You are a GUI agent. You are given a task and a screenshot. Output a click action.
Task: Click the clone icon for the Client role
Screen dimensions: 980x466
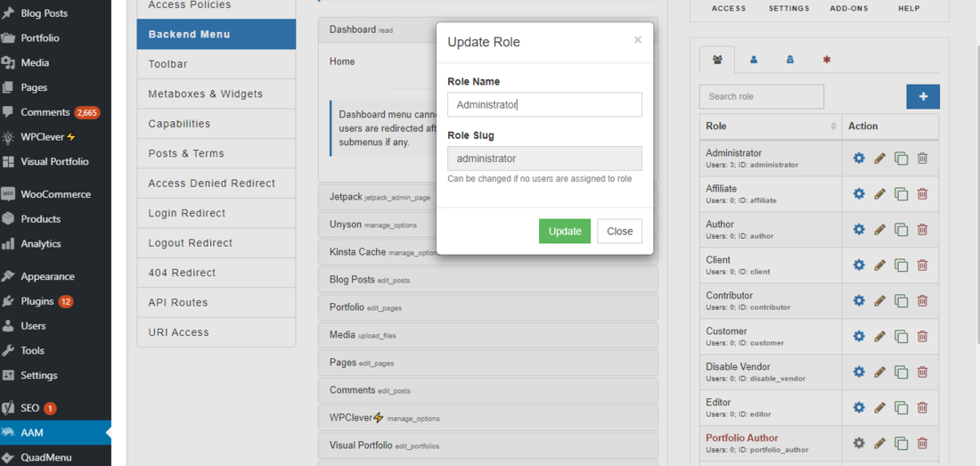coord(901,265)
